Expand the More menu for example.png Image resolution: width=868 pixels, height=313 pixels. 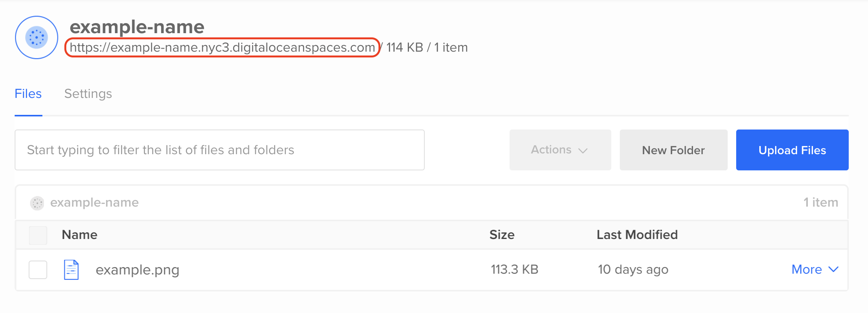point(815,269)
